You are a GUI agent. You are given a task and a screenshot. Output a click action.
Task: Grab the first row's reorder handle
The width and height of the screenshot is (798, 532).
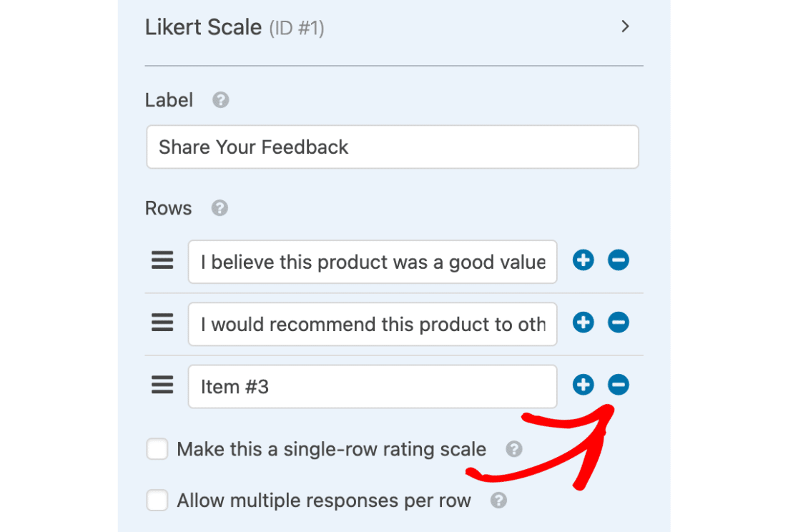click(162, 260)
